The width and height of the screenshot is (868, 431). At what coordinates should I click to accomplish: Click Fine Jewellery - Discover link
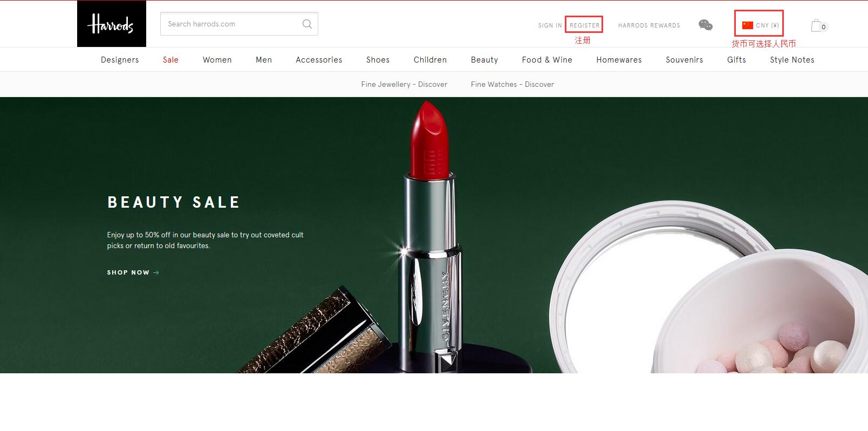404,84
